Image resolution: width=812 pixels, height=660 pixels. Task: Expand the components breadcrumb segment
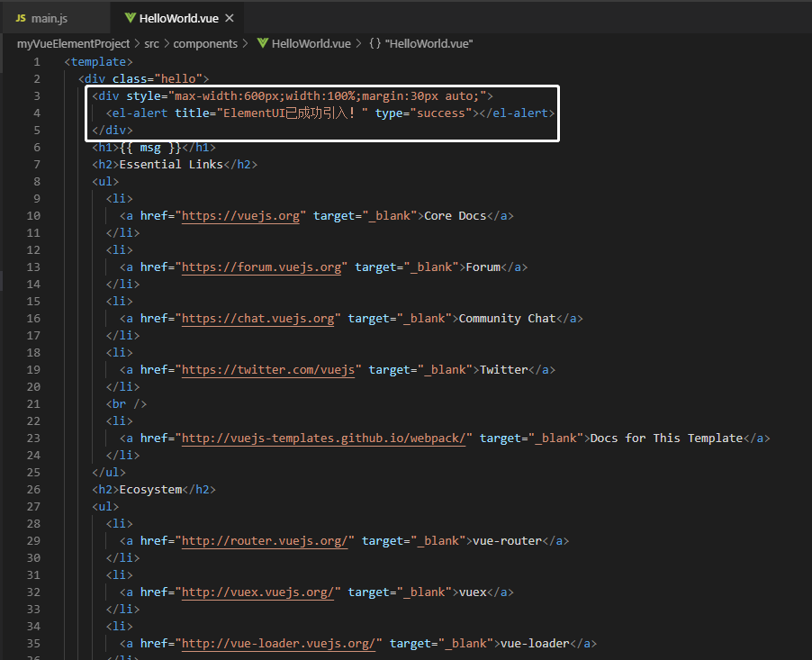click(205, 43)
